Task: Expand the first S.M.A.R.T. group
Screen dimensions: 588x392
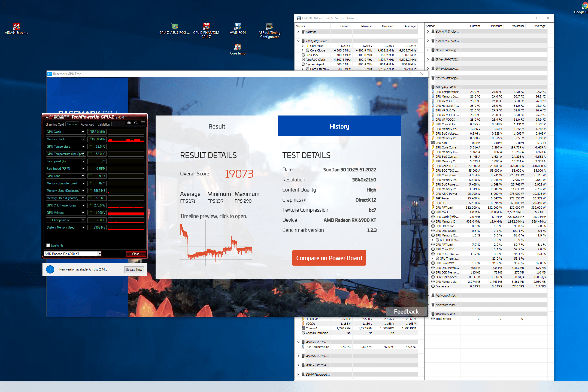Action: click(428, 32)
